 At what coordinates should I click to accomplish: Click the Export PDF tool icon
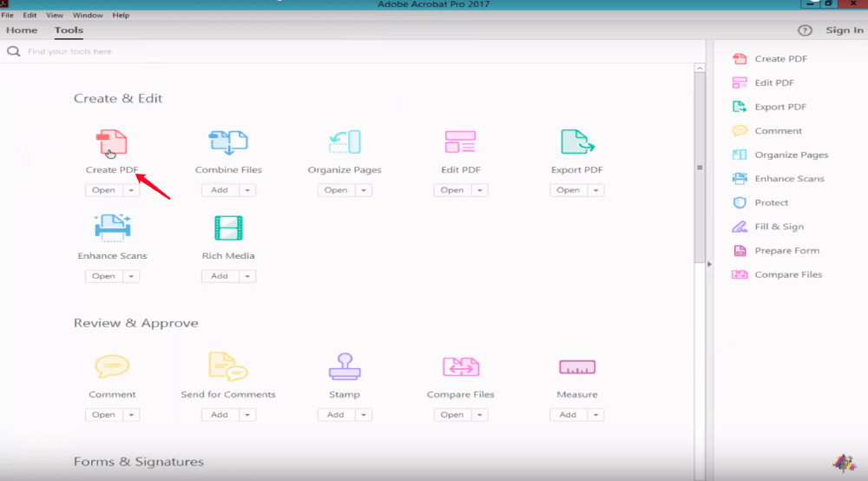click(x=576, y=142)
